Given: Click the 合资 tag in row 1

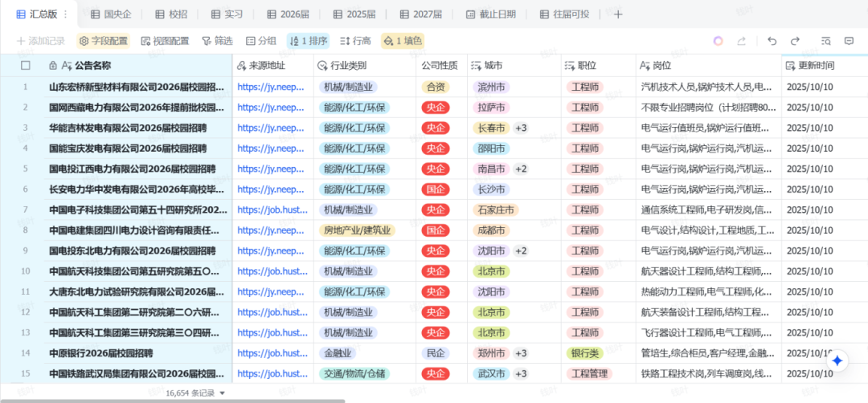Looking at the screenshot, I should click(x=436, y=87).
